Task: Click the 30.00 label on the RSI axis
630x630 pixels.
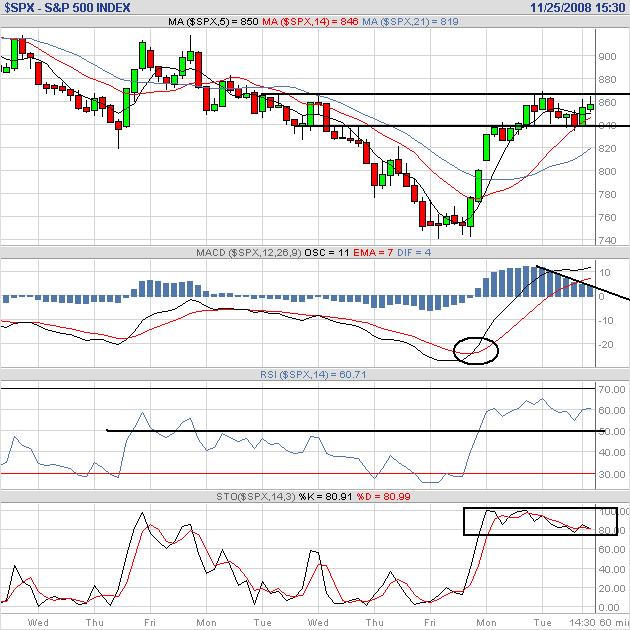Action: click(x=612, y=474)
